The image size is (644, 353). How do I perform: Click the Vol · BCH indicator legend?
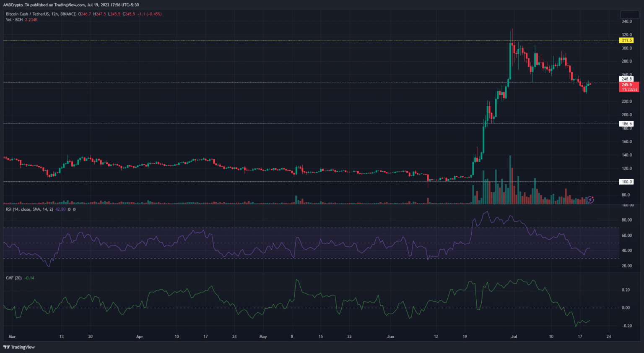click(14, 20)
